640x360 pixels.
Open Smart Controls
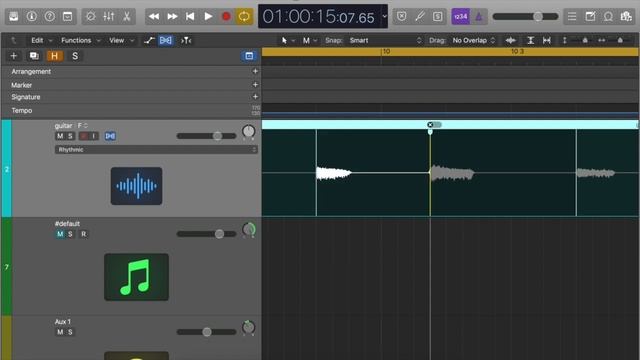91,17
